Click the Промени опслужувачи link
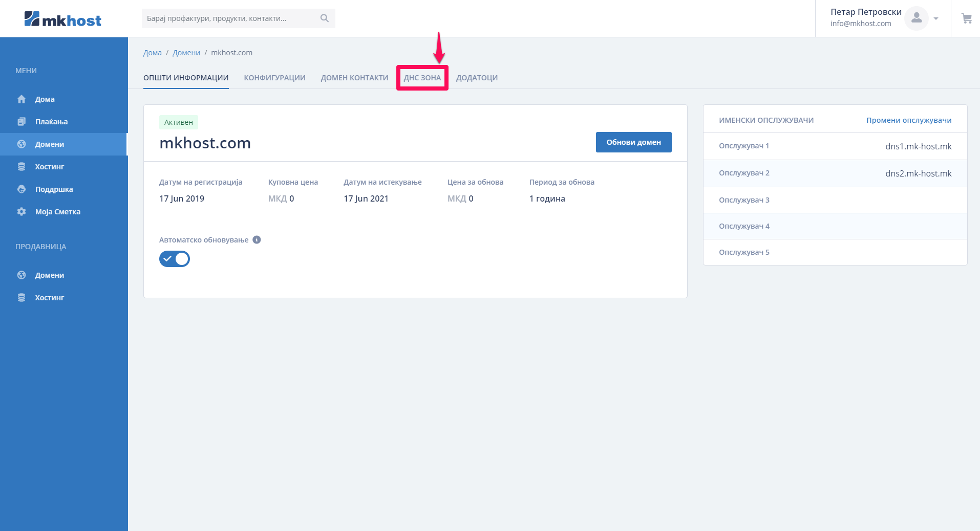Viewport: 980px width, 531px height. pyautogui.click(x=909, y=120)
